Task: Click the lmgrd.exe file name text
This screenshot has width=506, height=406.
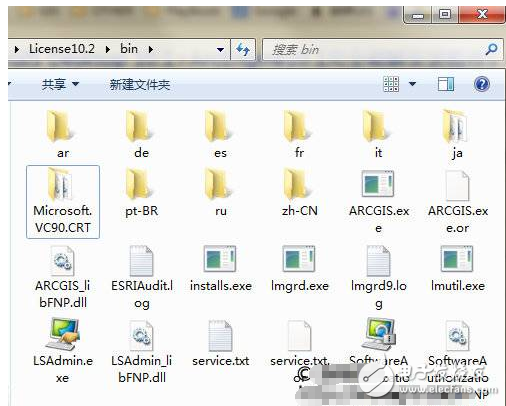Action: [300, 286]
